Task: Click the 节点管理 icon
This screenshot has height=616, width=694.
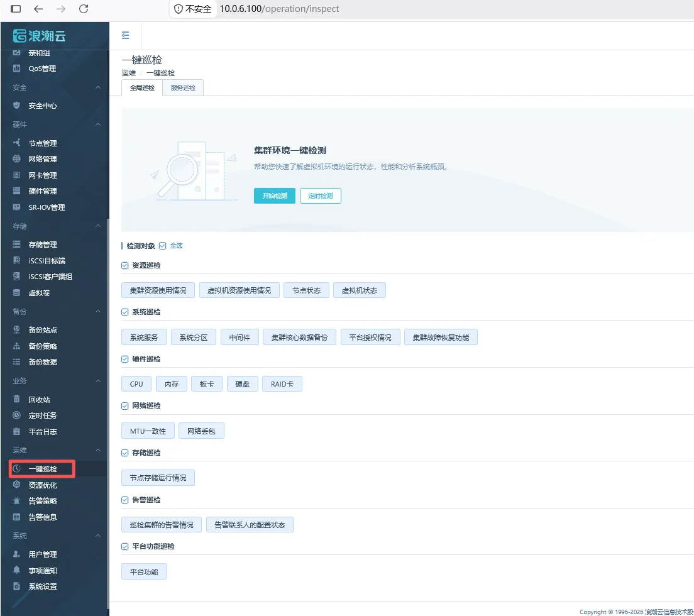Action: click(x=16, y=143)
